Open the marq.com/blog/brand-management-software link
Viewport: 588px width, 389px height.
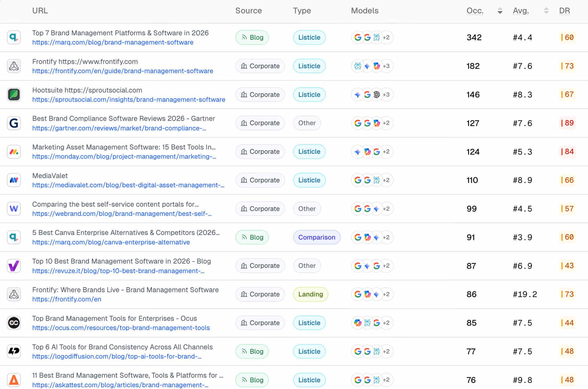pos(113,42)
